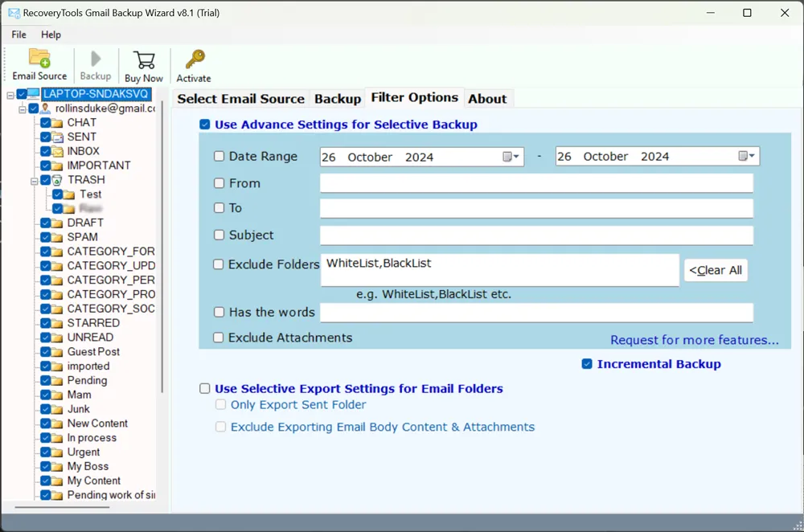This screenshot has width=804, height=532.
Task: Open the end date calendar dropdown
Action: point(747,157)
